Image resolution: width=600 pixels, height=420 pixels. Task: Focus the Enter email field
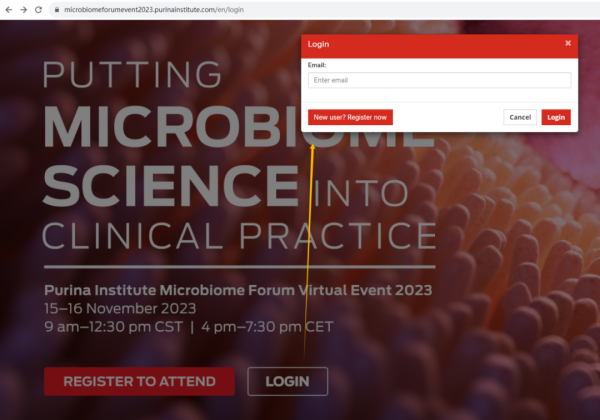(x=439, y=80)
